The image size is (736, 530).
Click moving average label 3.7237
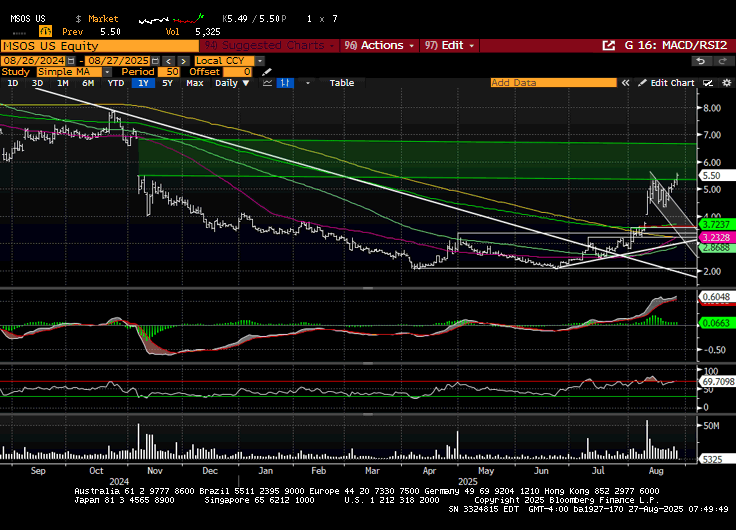(717, 224)
